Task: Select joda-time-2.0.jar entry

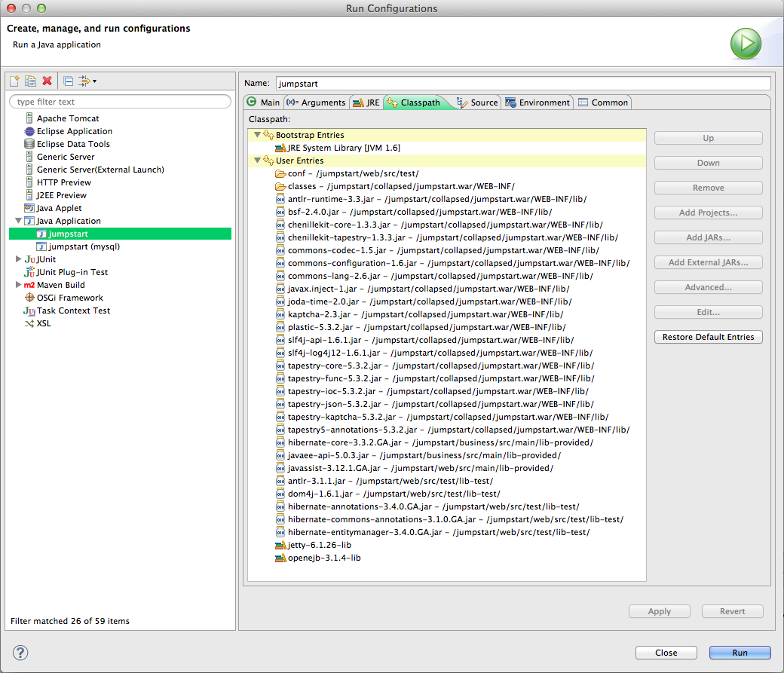Action: [424, 302]
